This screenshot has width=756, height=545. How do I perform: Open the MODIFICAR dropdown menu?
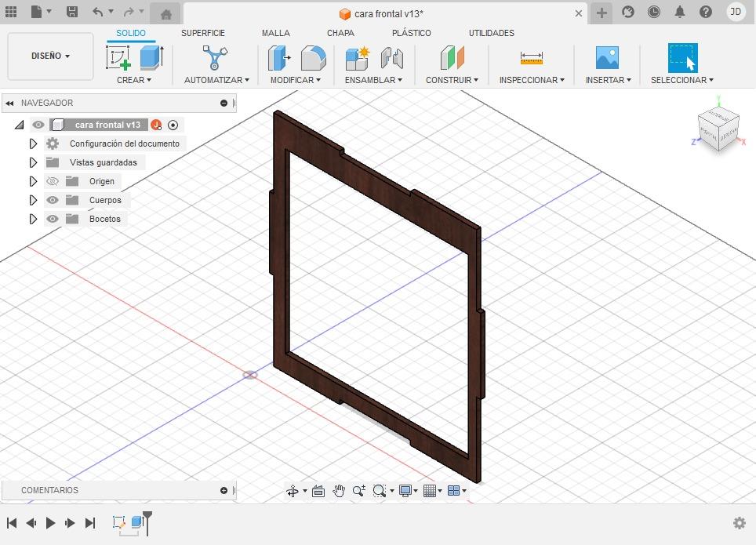(295, 80)
